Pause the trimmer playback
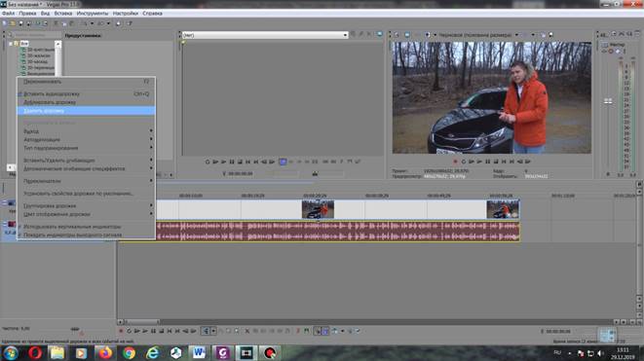Viewport: 644px width, 361px height. click(232, 162)
